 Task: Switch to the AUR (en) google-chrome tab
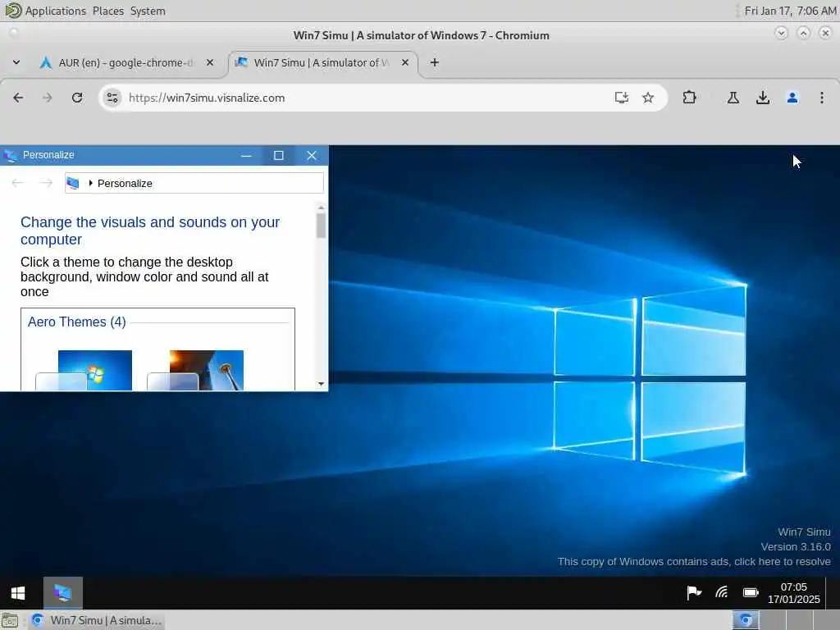(126, 62)
